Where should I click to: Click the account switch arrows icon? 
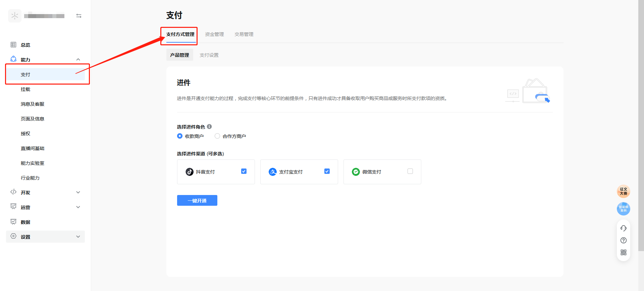coord(79,16)
